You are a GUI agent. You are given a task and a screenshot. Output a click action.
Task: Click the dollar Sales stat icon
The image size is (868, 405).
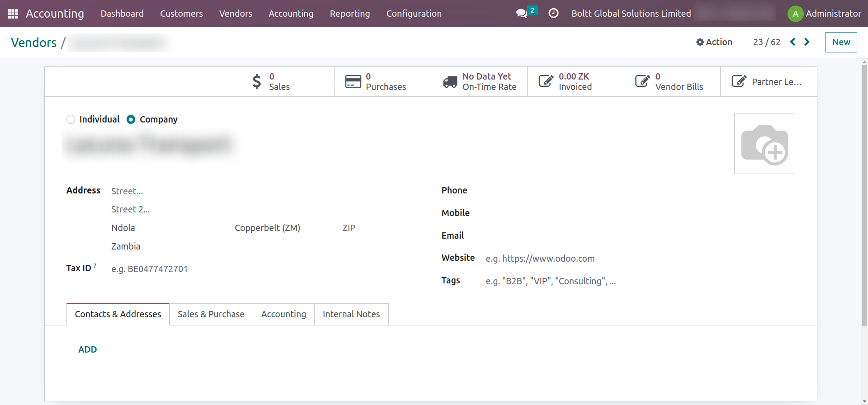tap(257, 81)
